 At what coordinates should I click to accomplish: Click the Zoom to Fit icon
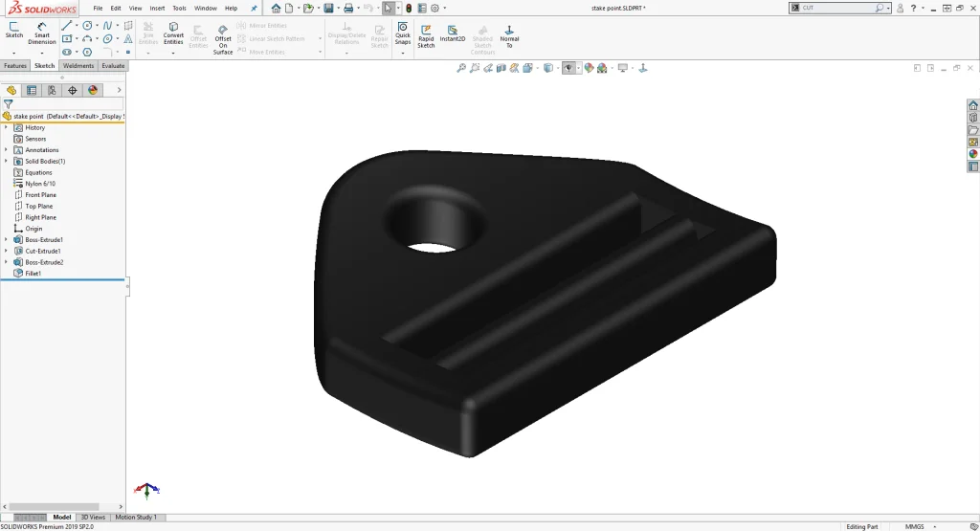(461, 68)
